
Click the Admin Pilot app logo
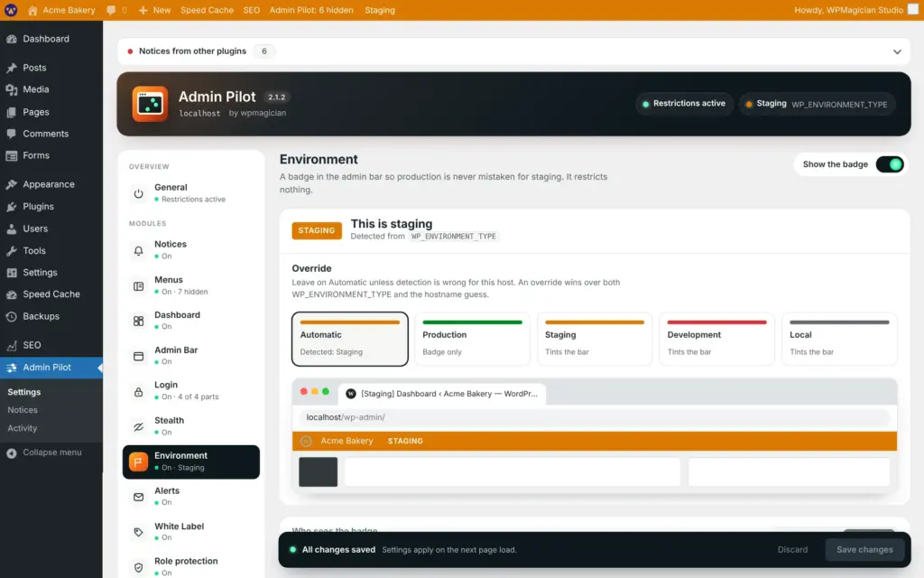click(150, 104)
